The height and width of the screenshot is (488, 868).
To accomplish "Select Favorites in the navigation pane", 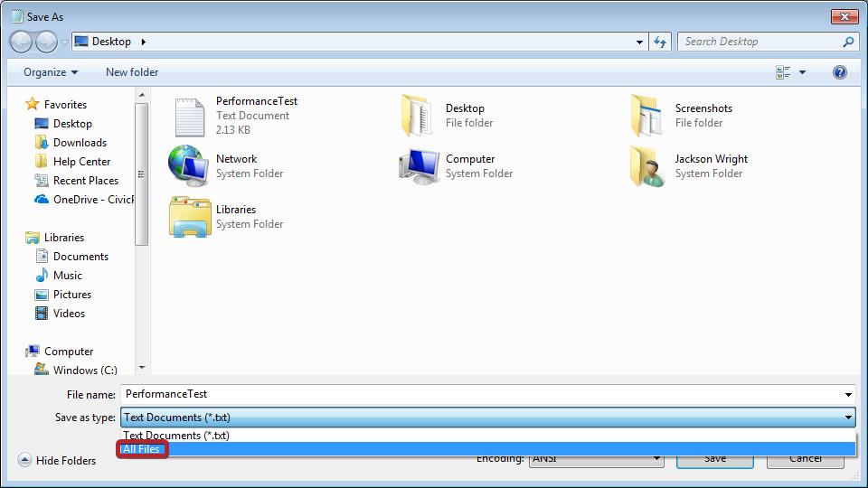I will click(65, 105).
